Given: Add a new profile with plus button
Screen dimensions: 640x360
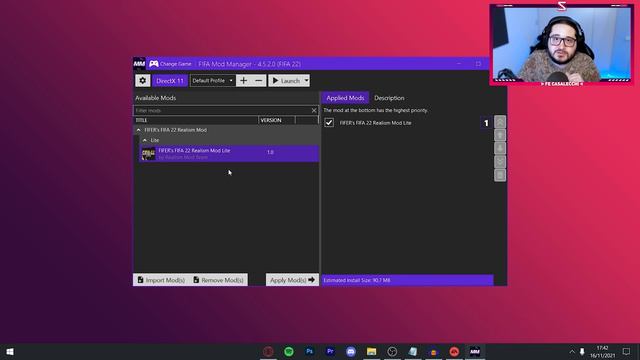Looking at the screenshot, I should click(x=243, y=81).
